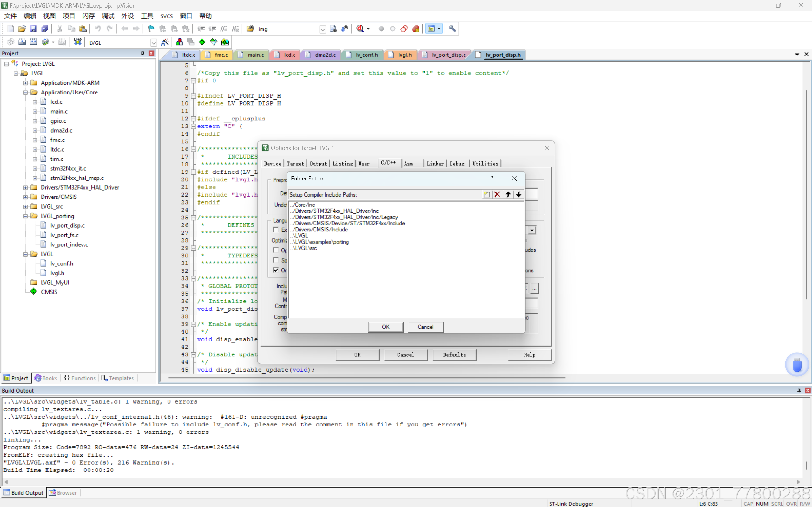Screen dimensions: 812x507
Task: Open the LVGL target selection dropdown
Action: [153, 43]
